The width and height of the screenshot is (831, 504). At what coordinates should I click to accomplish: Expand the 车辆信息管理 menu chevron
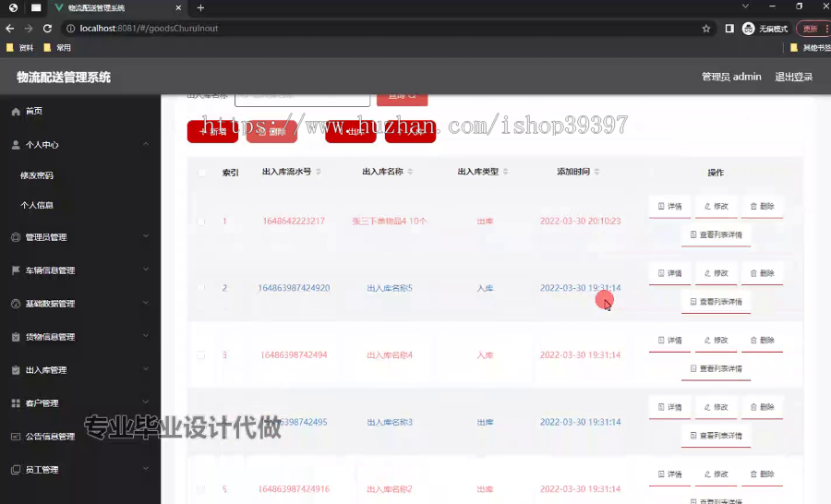click(146, 270)
